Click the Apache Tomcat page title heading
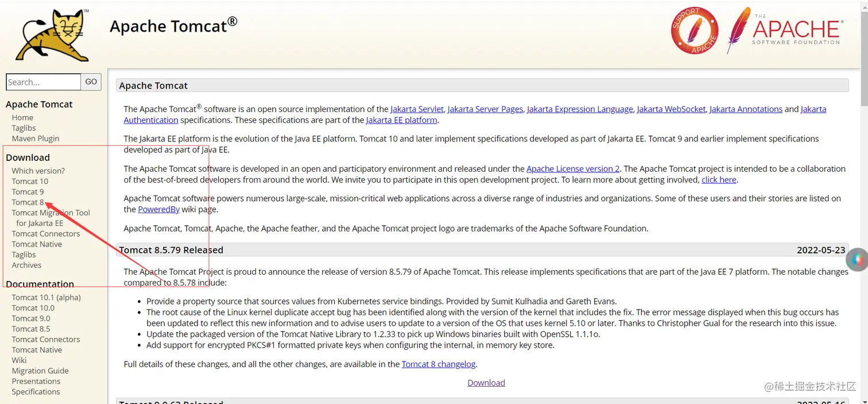 click(173, 25)
